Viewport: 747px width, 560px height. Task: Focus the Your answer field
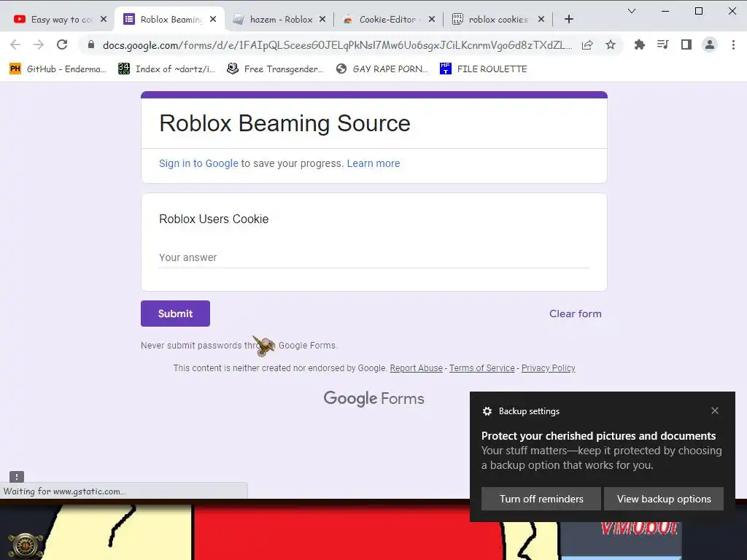374,257
